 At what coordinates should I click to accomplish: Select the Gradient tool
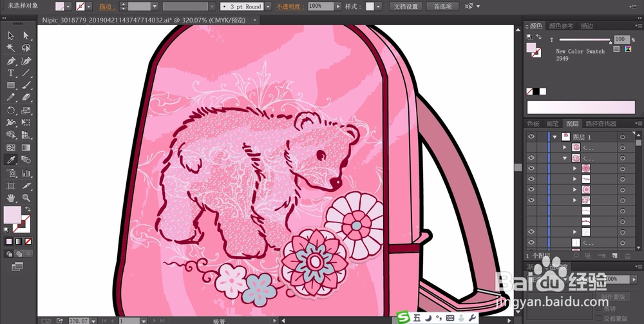tap(26, 148)
